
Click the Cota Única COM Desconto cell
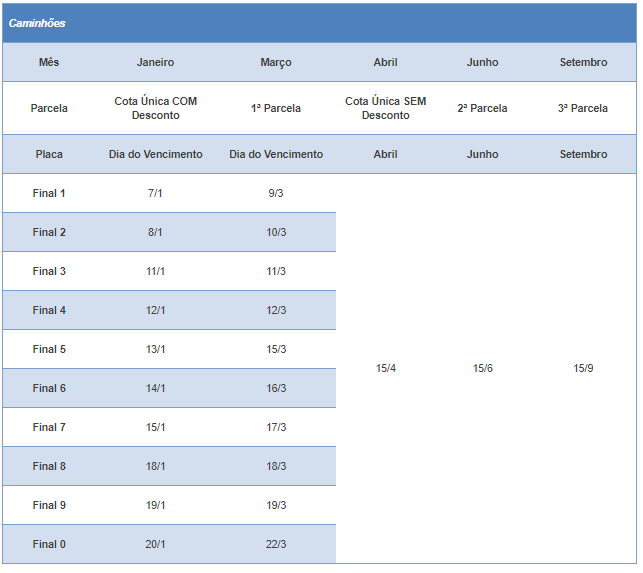pyautogui.click(x=155, y=108)
